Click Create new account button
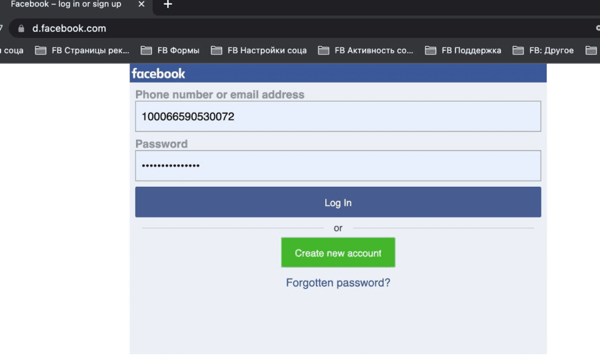 coord(338,253)
